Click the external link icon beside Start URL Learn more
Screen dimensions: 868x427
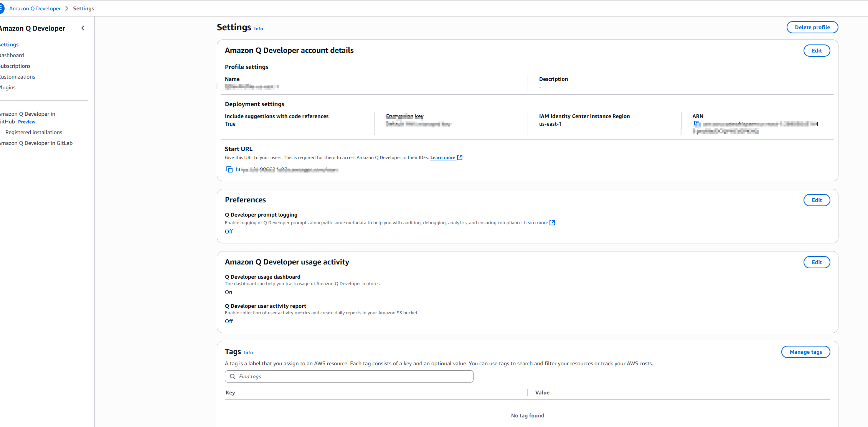(460, 157)
